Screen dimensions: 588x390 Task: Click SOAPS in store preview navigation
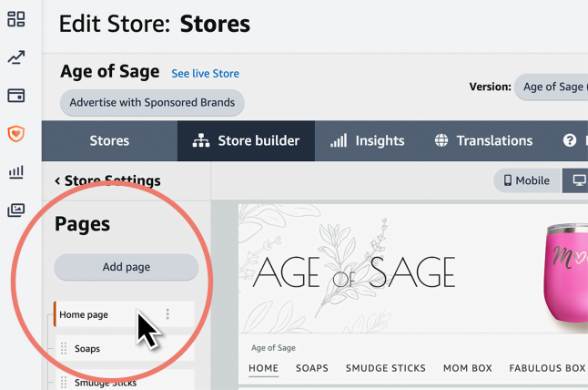(312, 368)
